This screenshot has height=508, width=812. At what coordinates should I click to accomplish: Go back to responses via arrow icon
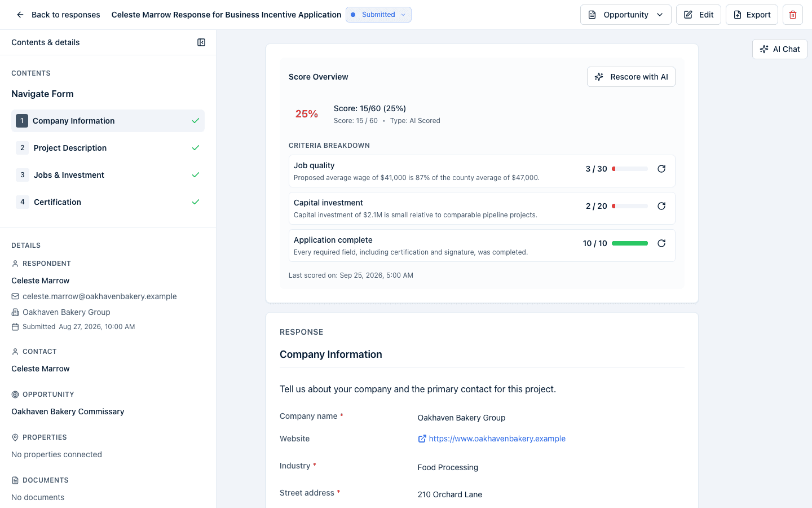[20, 15]
